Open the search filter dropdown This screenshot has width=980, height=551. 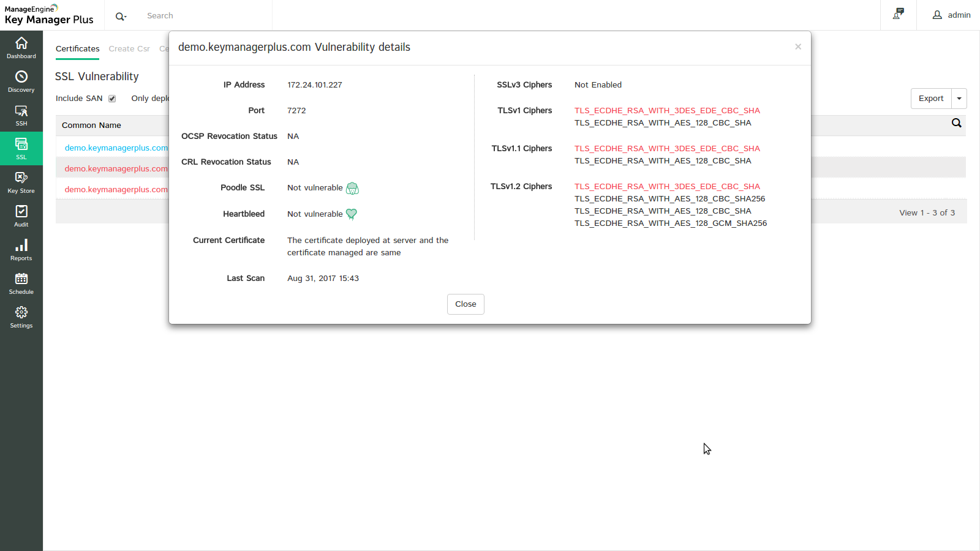pos(121,16)
